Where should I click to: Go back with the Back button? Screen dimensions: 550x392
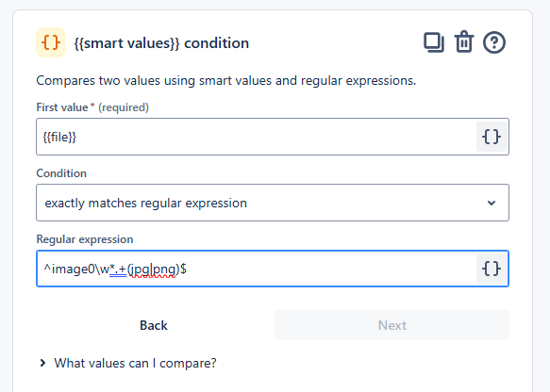[154, 325]
